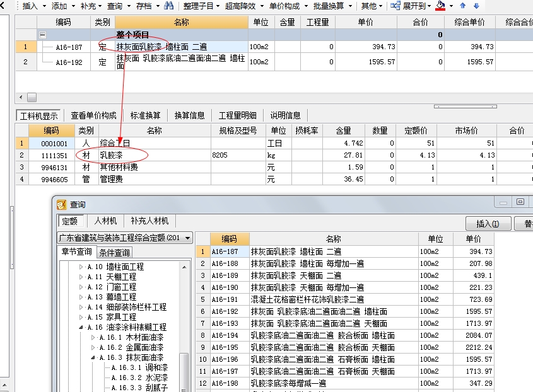Image resolution: width=533 pixels, height=392 pixels.
Task: Expand the A.11 天棚工程 tree node
Action: [x=81, y=277]
